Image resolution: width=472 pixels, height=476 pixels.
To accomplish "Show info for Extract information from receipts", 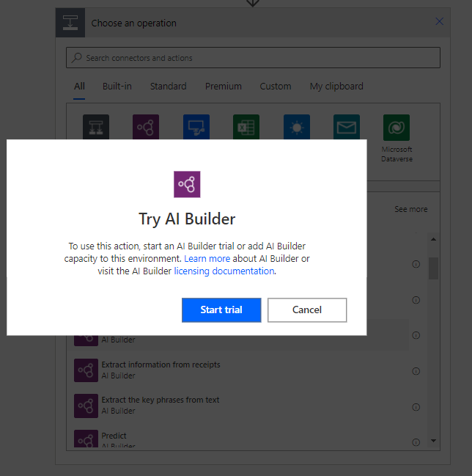I will pyautogui.click(x=416, y=371).
